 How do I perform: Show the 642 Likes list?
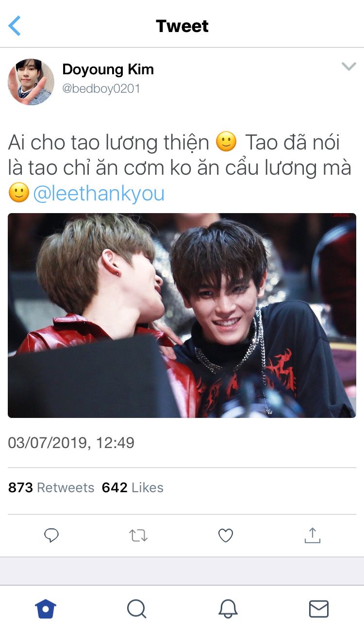point(132,487)
